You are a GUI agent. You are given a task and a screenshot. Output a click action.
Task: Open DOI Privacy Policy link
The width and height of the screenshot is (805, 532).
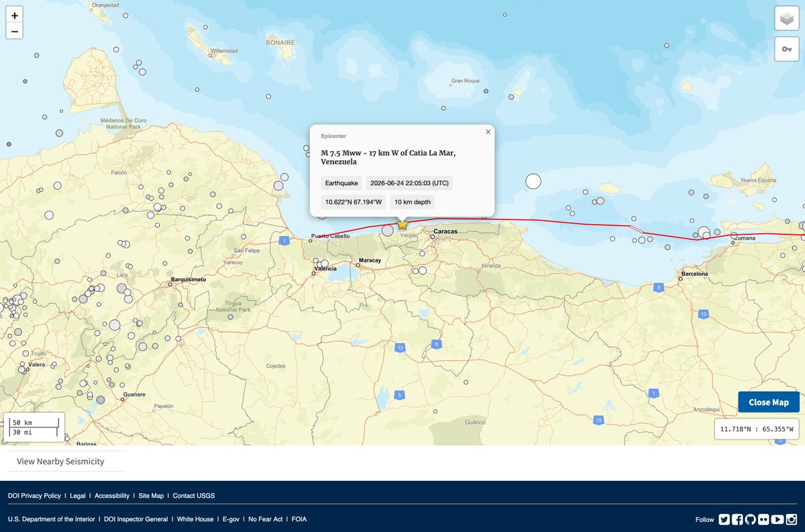(34, 496)
